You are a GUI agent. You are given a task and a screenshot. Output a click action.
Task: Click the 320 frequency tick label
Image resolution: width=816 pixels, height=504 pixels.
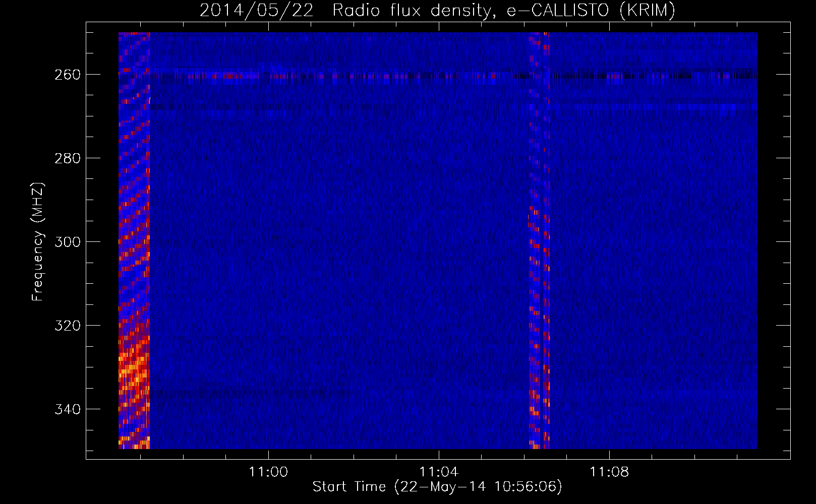tap(68, 326)
